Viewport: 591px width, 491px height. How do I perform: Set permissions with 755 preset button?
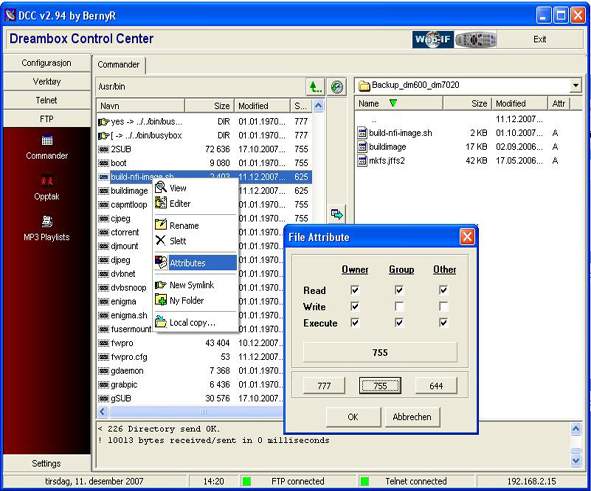click(380, 385)
